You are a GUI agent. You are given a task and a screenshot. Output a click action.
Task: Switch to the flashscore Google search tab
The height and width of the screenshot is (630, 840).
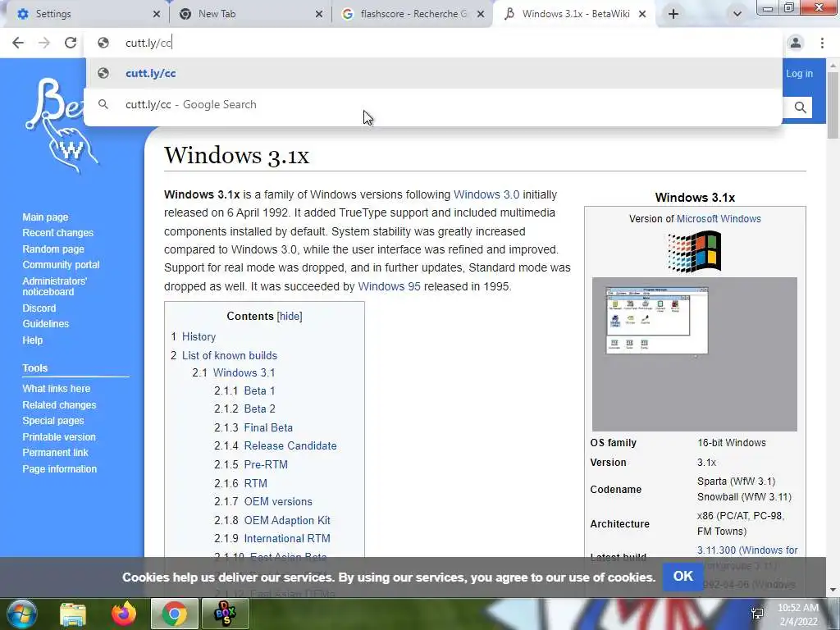412,14
